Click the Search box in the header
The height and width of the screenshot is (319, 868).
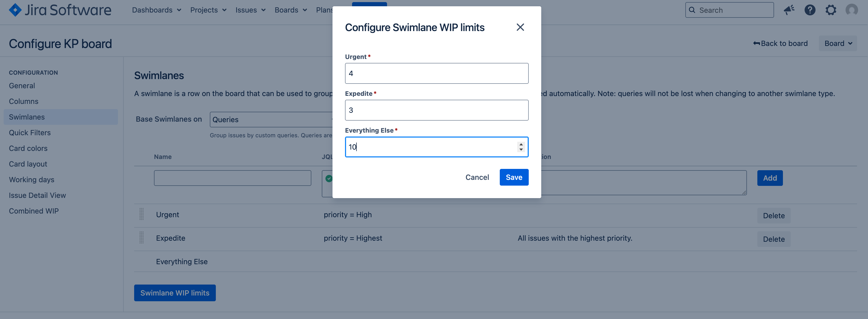pos(729,10)
